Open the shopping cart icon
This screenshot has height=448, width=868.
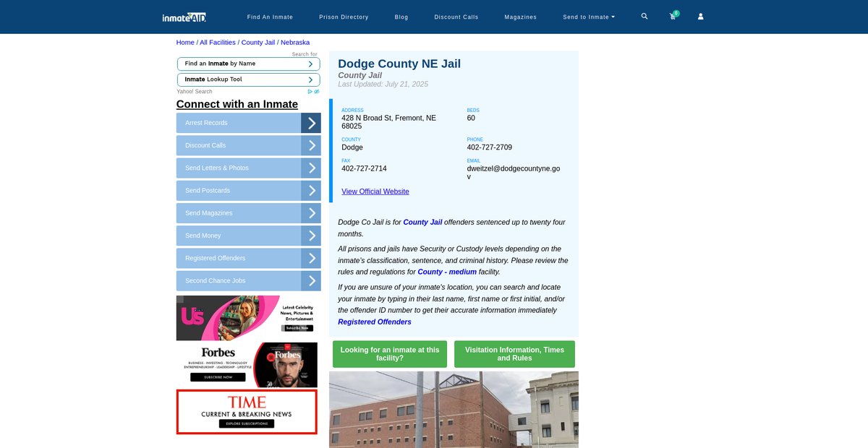pyautogui.click(x=673, y=16)
